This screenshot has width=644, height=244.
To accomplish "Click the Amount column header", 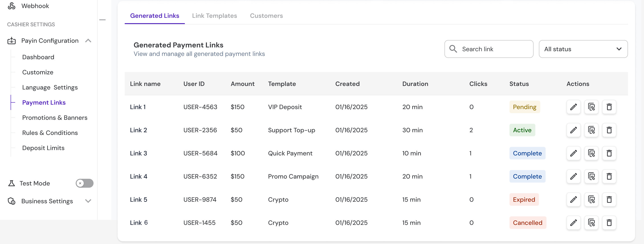I will 243,84.
